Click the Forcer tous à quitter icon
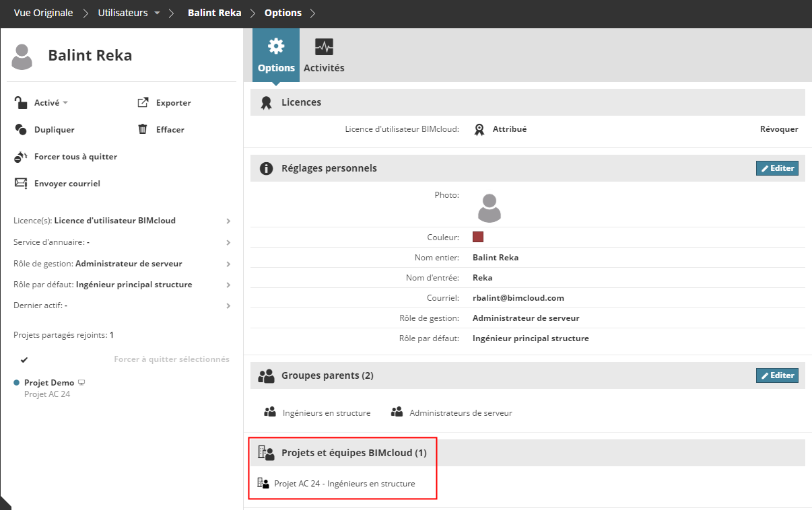The image size is (812, 510). 21,157
